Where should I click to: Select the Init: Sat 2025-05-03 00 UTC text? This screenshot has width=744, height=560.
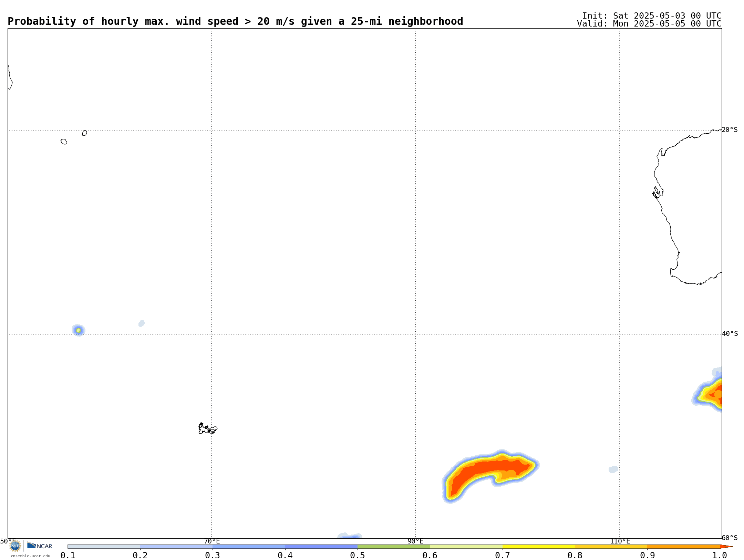tap(652, 16)
